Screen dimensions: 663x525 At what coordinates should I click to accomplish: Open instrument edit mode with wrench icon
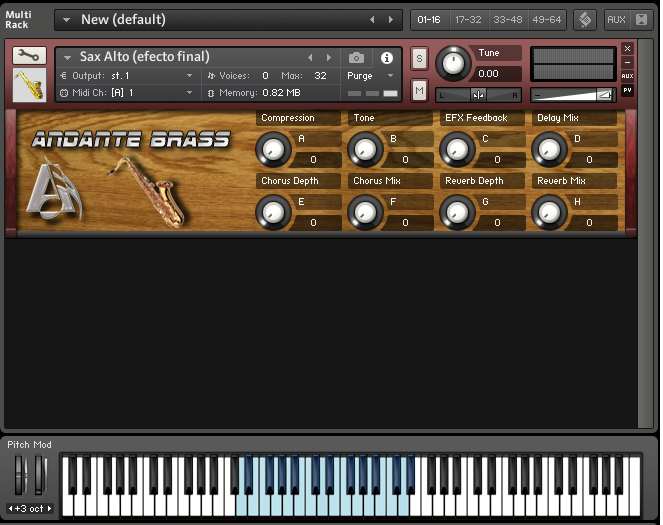29,55
